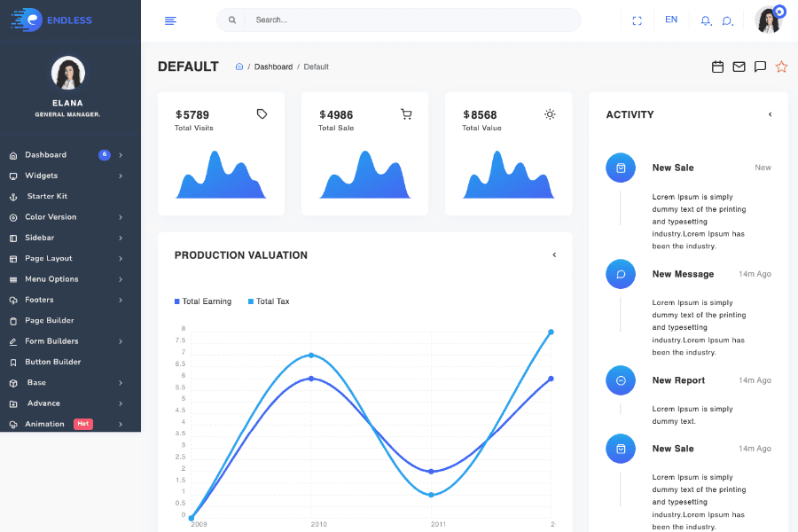
Task: Click the chat bubble icon in the header
Action: pyautogui.click(x=727, y=20)
